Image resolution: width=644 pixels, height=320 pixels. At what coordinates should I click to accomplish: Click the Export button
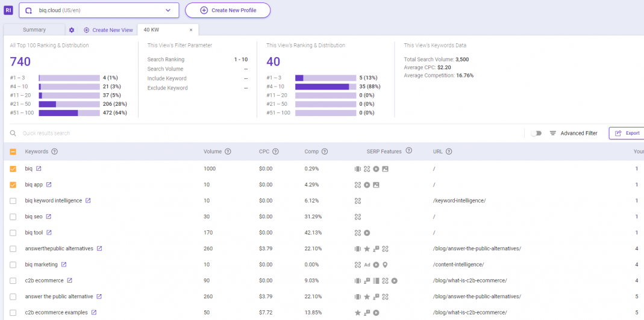627,134
